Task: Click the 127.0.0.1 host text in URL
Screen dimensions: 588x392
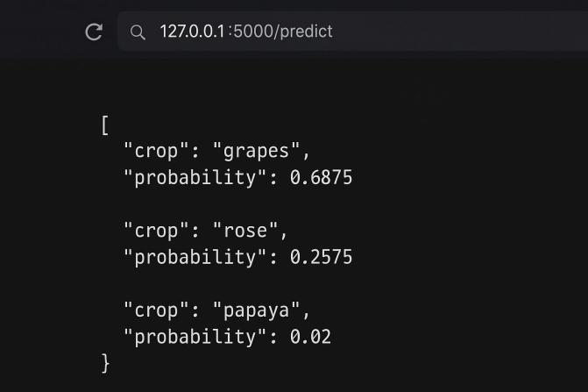Action: click(x=193, y=32)
